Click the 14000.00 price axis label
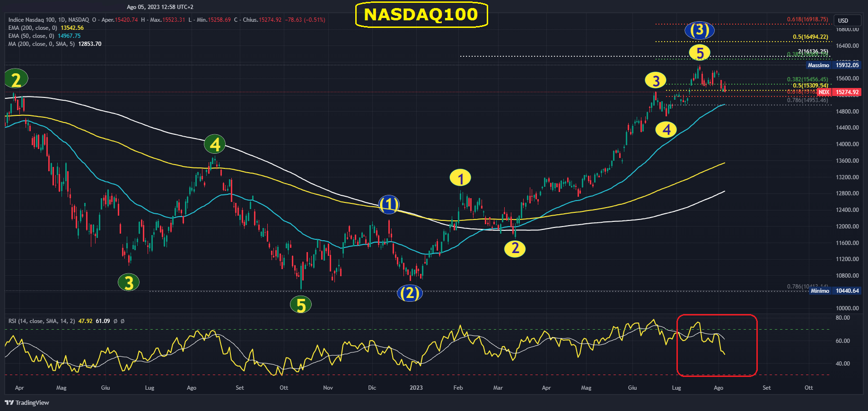Viewport: 868px width, 411px height. pos(847,144)
